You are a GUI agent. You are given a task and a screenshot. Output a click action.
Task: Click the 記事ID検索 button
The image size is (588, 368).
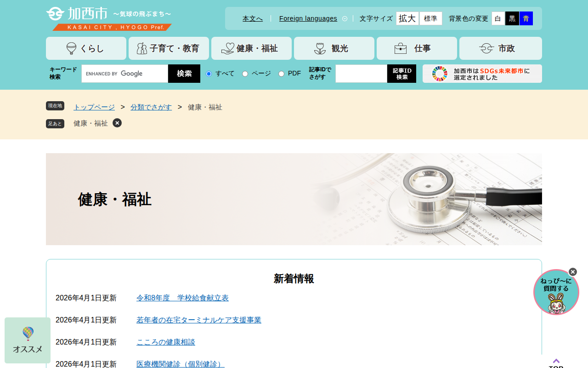click(x=402, y=74)
